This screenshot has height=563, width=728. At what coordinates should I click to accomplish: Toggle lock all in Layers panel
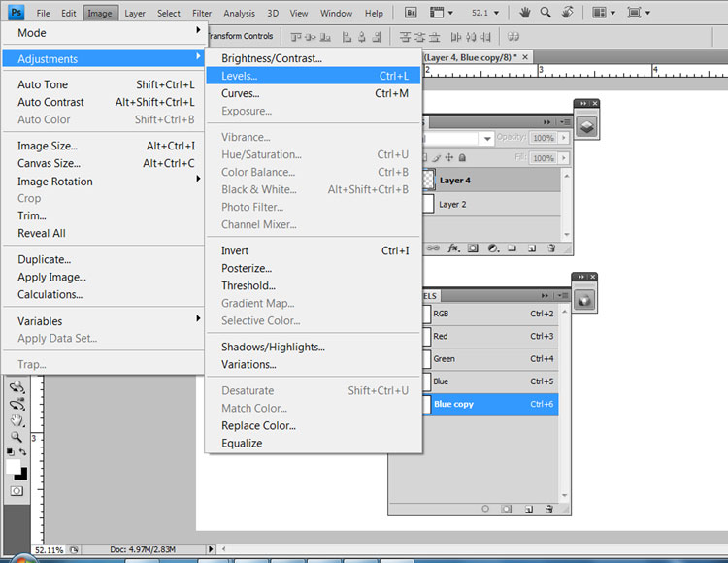click(462, 158)
